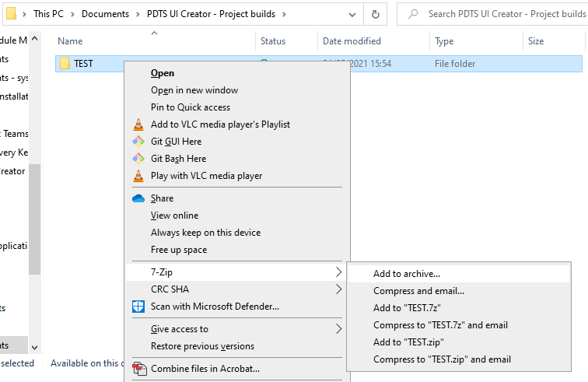Choose Open in new window
This screenshot has width=588, height=382.
[194, 90]
